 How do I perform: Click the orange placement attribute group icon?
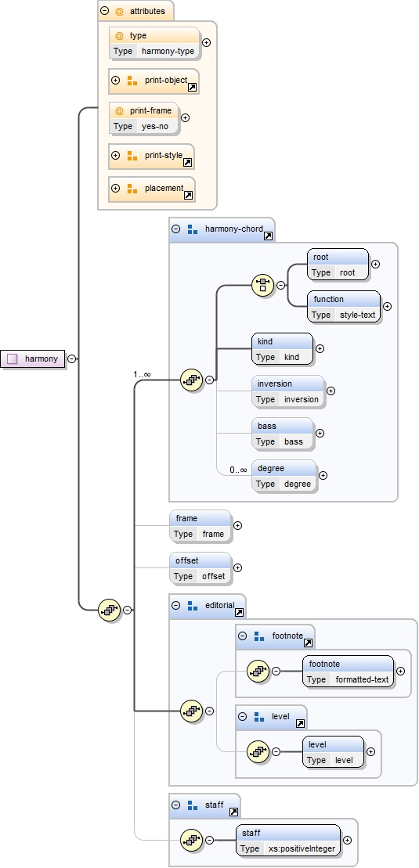point(132,189)
